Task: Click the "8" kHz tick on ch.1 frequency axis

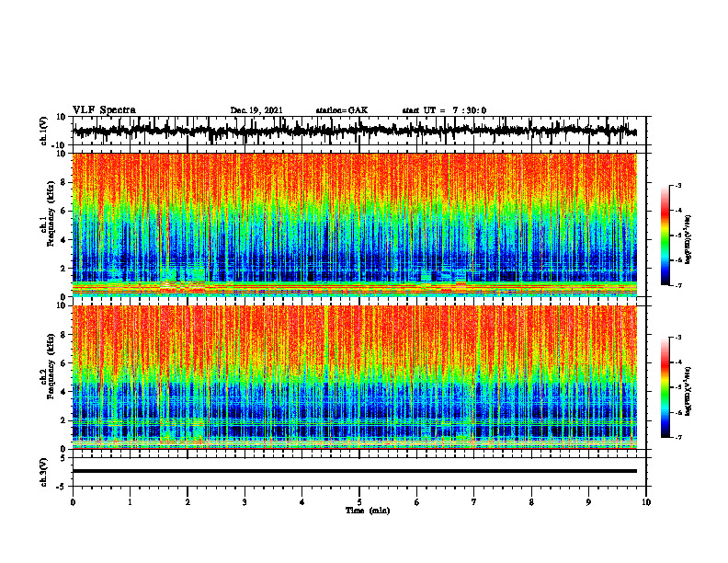Action: tap(63, 182)
